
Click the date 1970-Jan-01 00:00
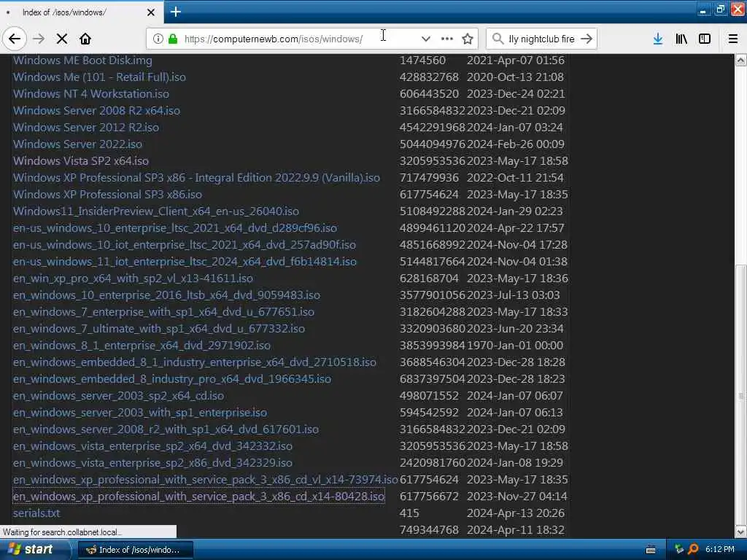click(x=515, y=345)
